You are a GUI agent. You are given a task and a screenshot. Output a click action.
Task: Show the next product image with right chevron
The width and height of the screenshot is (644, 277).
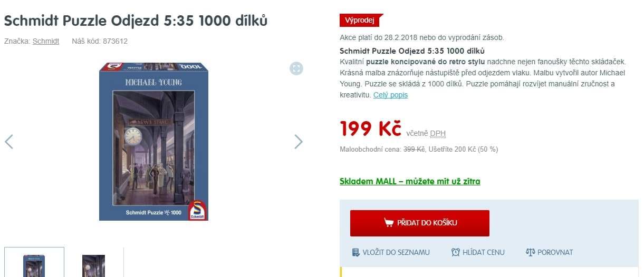[x=299, y=141]
